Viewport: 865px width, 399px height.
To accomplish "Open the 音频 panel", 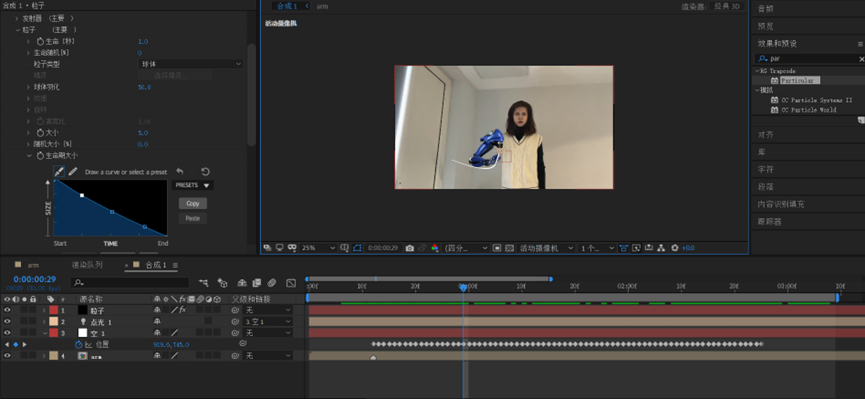I will [x=766, y=8].
